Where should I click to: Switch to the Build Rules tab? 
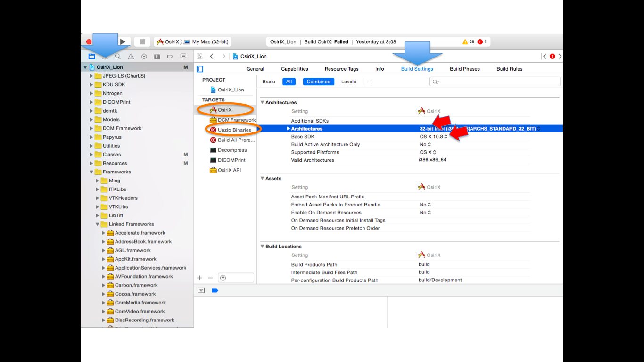click(x=510, y=69)
